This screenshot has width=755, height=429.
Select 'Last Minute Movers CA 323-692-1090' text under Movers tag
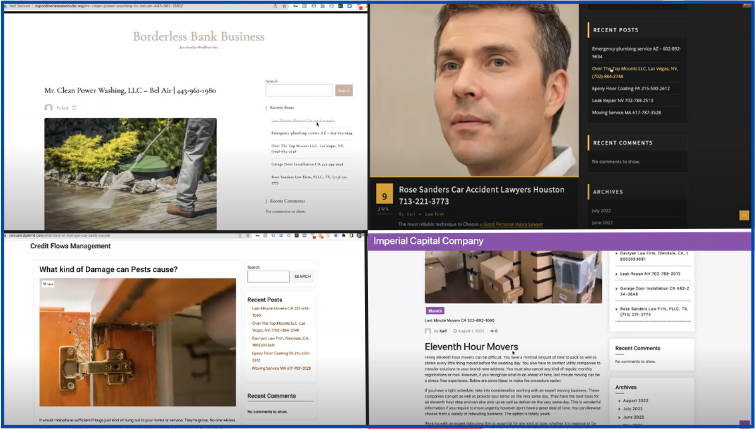tap(459, 321)
